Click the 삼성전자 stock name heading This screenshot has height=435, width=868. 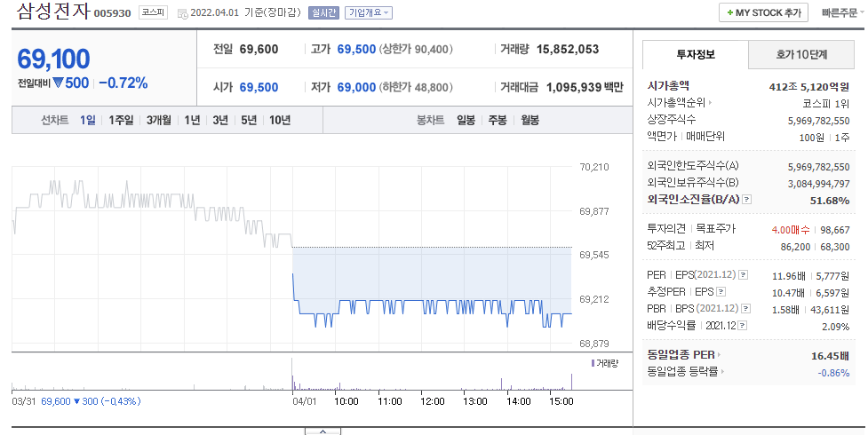(x=53, y=11)
